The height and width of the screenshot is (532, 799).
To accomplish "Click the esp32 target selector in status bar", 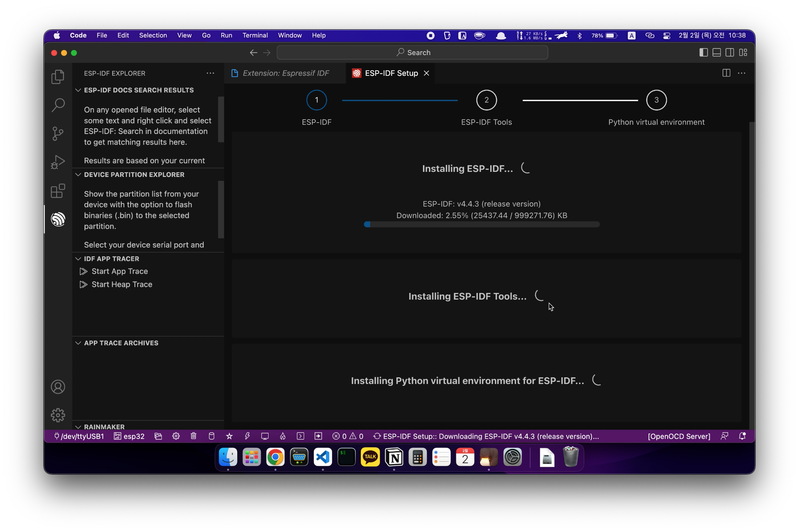I will coord(129,436).
